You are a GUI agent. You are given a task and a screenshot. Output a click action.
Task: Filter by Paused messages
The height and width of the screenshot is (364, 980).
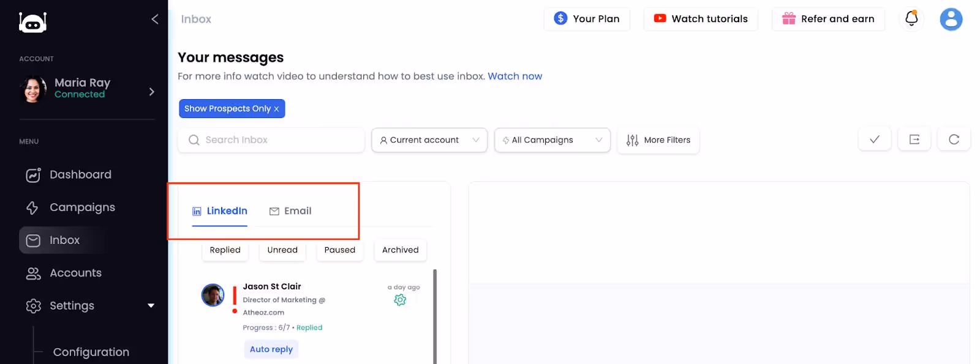point(340,250)
